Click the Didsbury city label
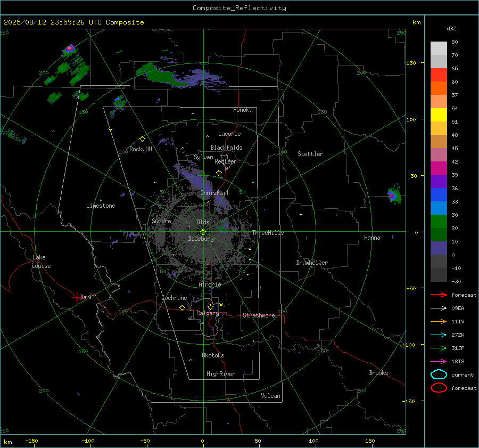 (201, 239)
